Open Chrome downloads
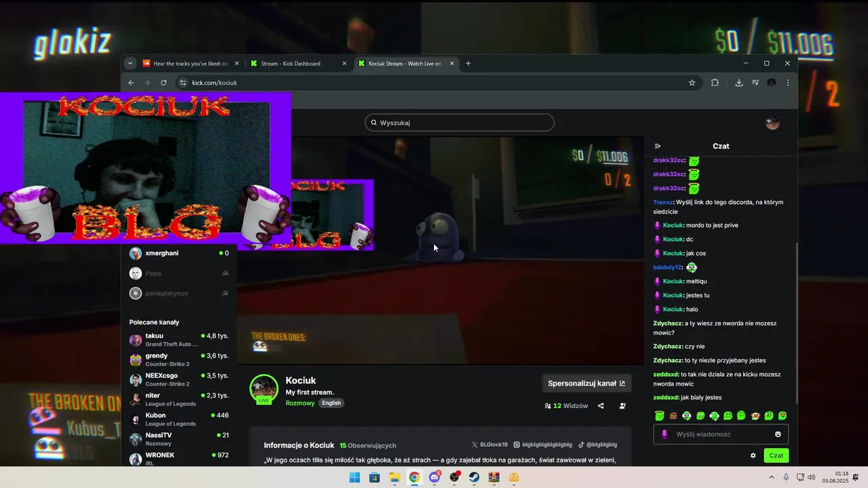Screen dimensions: 868x488 739,83
